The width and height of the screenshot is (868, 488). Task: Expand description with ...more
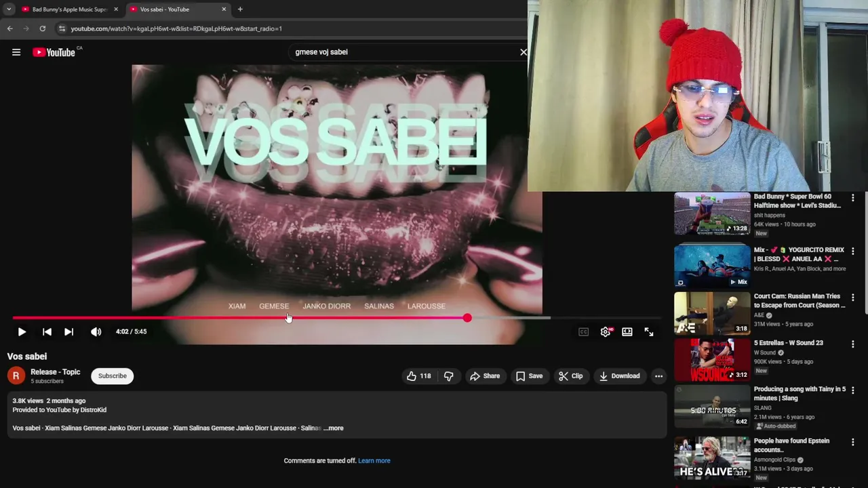tap(334, 428)
